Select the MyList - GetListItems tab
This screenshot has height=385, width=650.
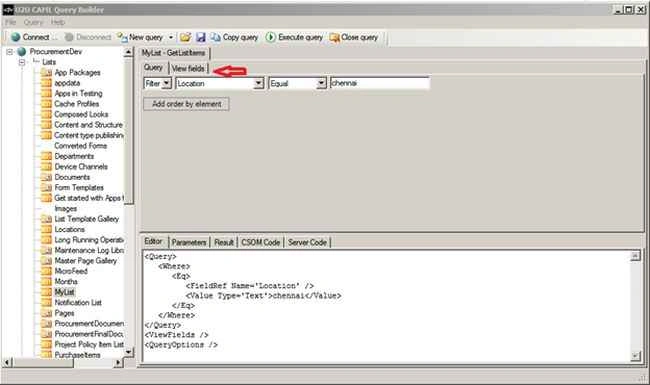coord(174,53)
